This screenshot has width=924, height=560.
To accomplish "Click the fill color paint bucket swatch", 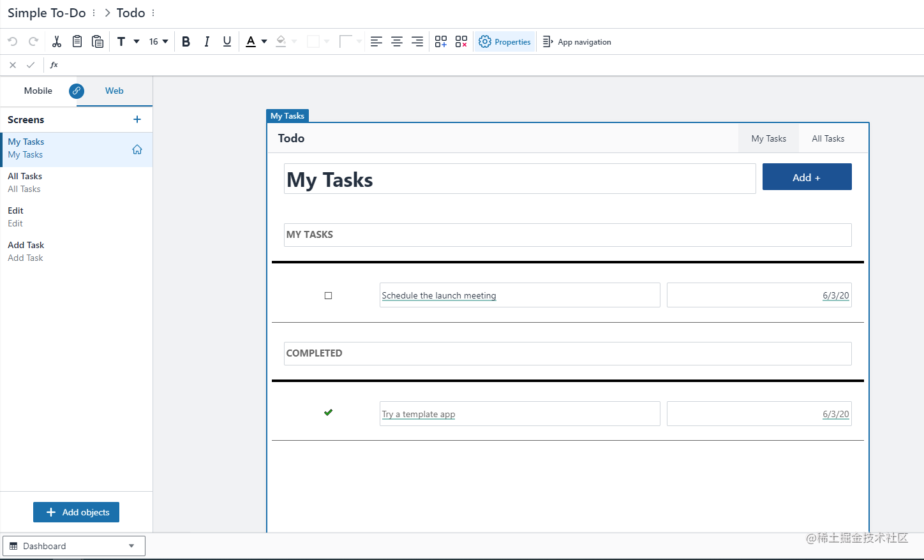I will click(x=281, y=41).
